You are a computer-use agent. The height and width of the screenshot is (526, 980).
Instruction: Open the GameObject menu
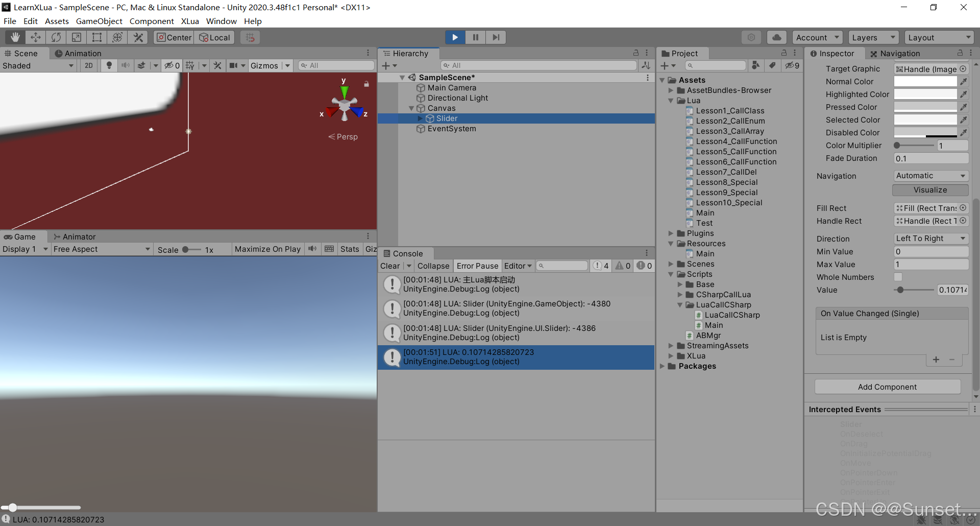tap(99, 21)
